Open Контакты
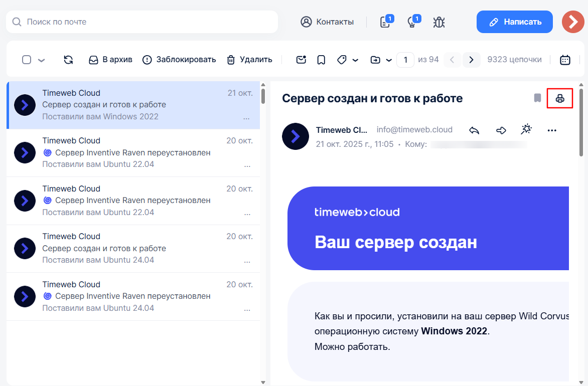The image size is (588, 386). pyautogui.click(x=327, y=22)
